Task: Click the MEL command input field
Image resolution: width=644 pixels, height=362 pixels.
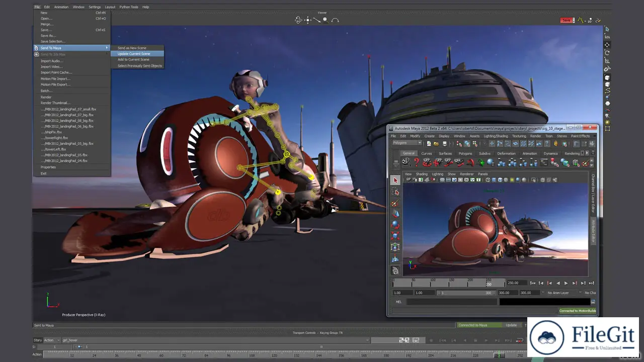Action: 452,302
